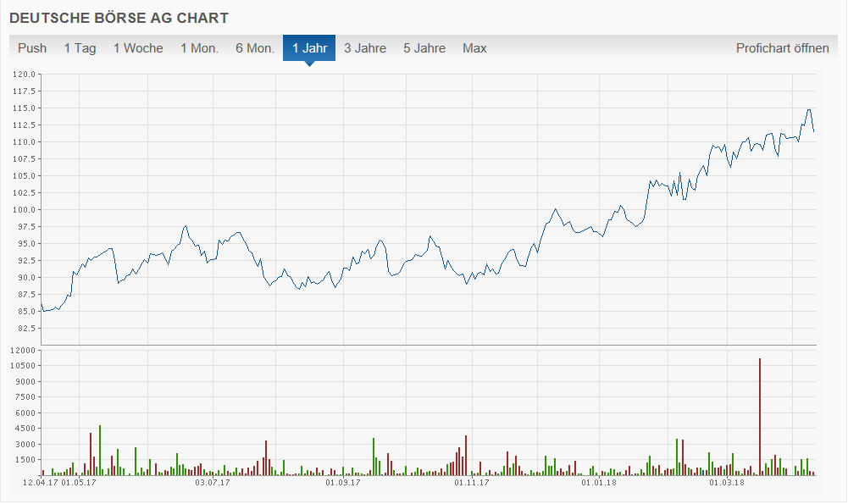Screen dimensions: 848x504
Task: Show the 1 Mon. chart view
Action: [x=199, y=48]
